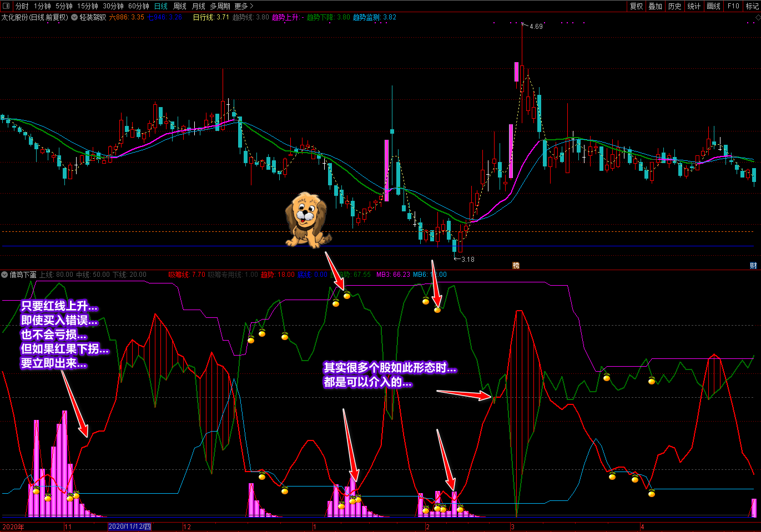
Task: Click the 吸筹线: 7.70 indicator value
Action: [x=187, y=275]
